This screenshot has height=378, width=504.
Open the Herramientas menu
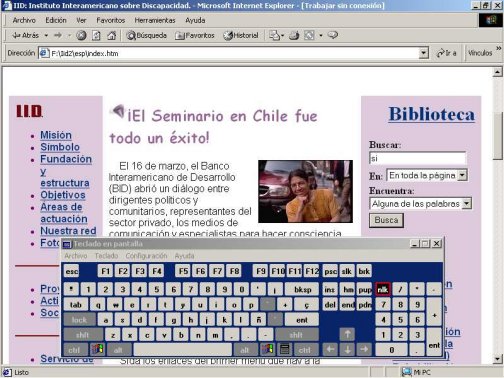tap(155, 20)
